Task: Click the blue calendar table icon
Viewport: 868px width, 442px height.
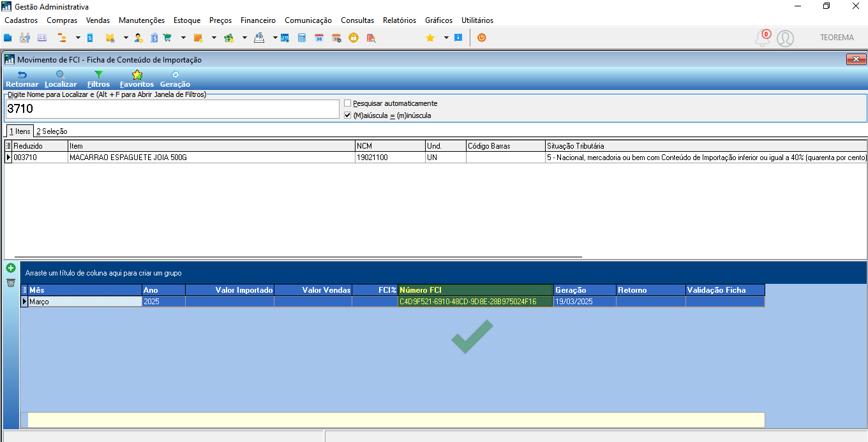Action: [x=285, y=38]
